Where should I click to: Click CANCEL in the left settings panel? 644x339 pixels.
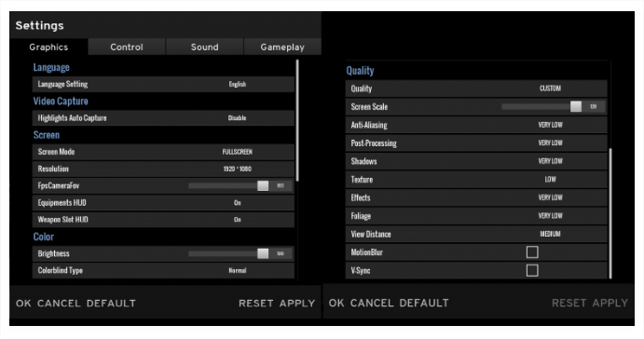59,304
